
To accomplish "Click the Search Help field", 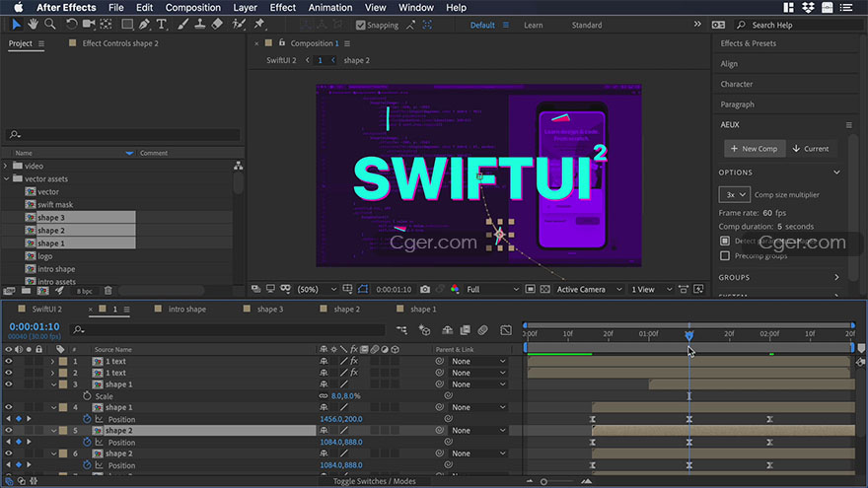I will (799, 25).
